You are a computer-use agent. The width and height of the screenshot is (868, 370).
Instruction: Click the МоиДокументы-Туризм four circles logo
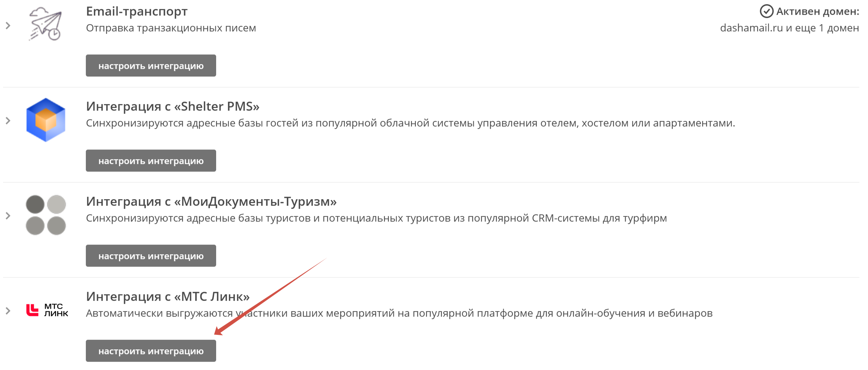(46, 215)
